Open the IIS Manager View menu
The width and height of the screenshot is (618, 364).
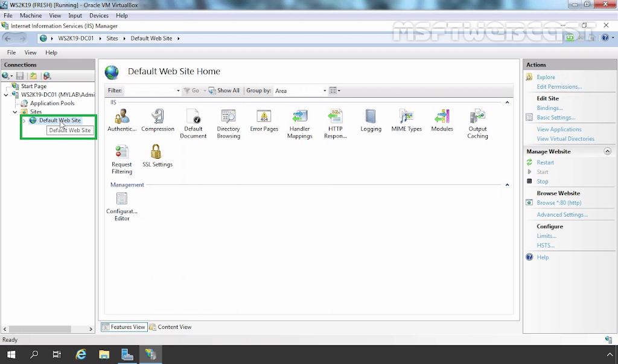[x=30, y=53]
